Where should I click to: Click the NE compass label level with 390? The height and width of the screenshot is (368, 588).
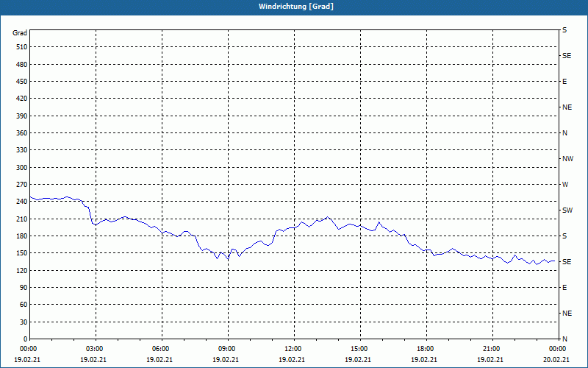pos(567,107)
